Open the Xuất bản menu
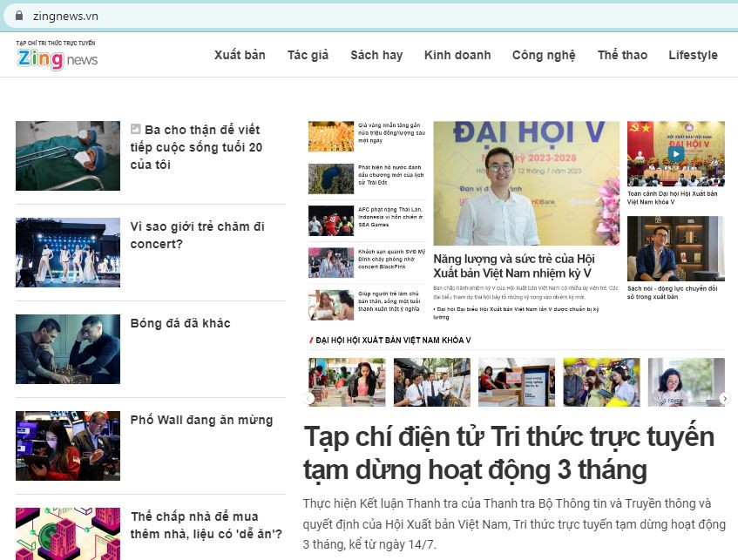 [240, 55]
